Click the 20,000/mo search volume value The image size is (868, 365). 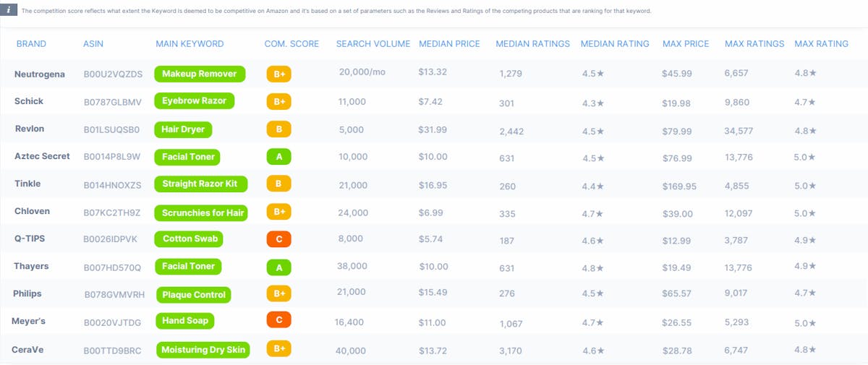pyautogui.click(x=363, y=72)
